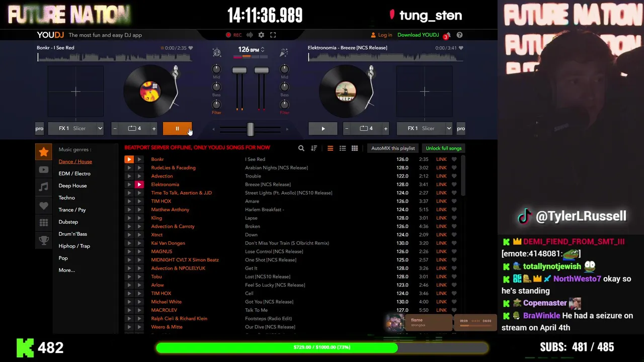Select the Dubstep genre
The height and width of the screenshot is (362, 644).
(x=68, y=222)
